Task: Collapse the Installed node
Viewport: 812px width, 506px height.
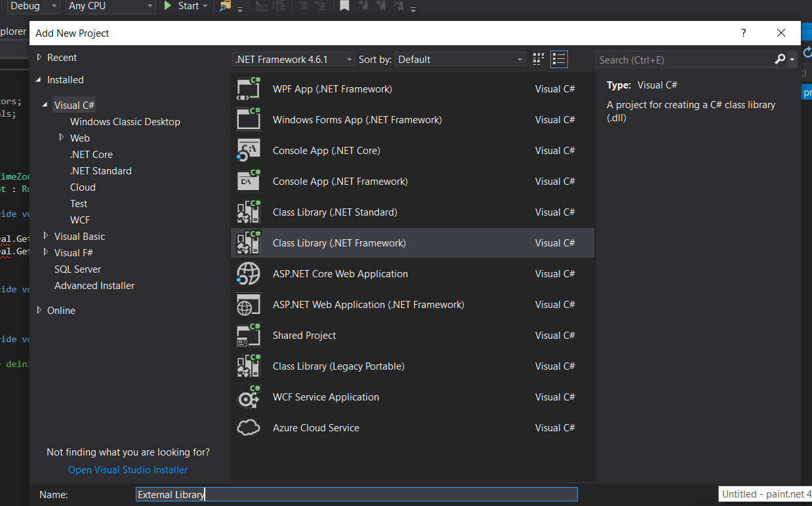Action: 39,79
